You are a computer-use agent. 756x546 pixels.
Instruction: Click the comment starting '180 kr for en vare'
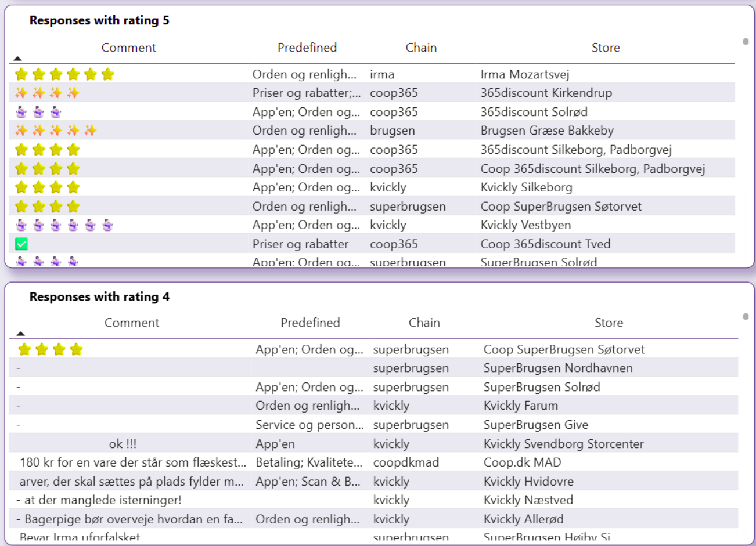[133, 462]
